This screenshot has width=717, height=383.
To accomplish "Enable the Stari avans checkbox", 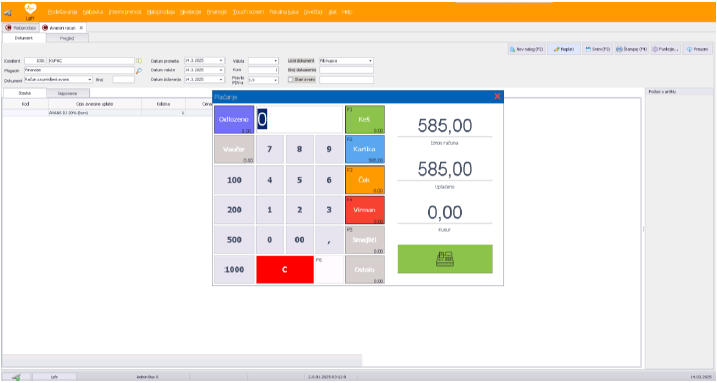I will click(290, 80).
